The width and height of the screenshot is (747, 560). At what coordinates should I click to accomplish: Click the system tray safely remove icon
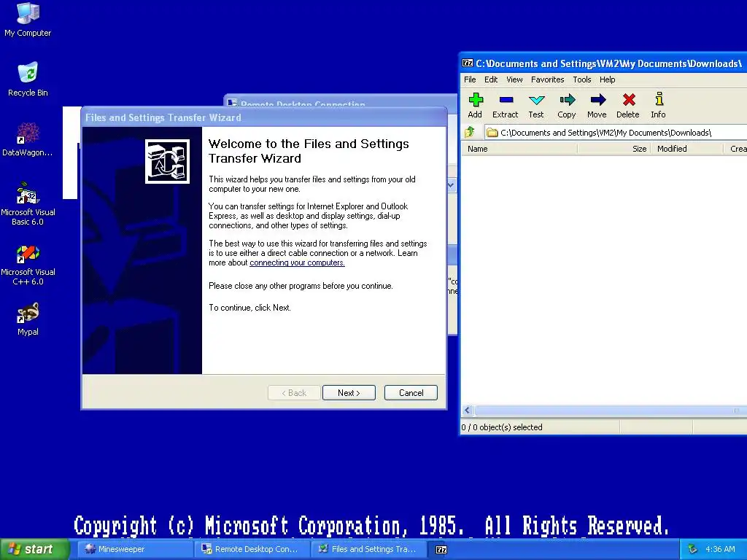tap(693, 549)
